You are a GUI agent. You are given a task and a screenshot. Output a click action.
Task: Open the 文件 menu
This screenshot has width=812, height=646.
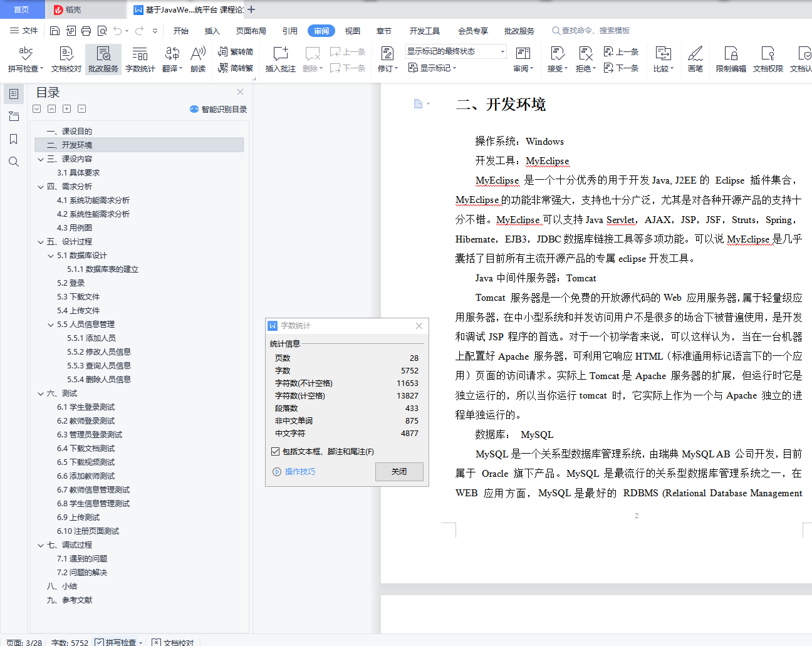pos(24,31)
